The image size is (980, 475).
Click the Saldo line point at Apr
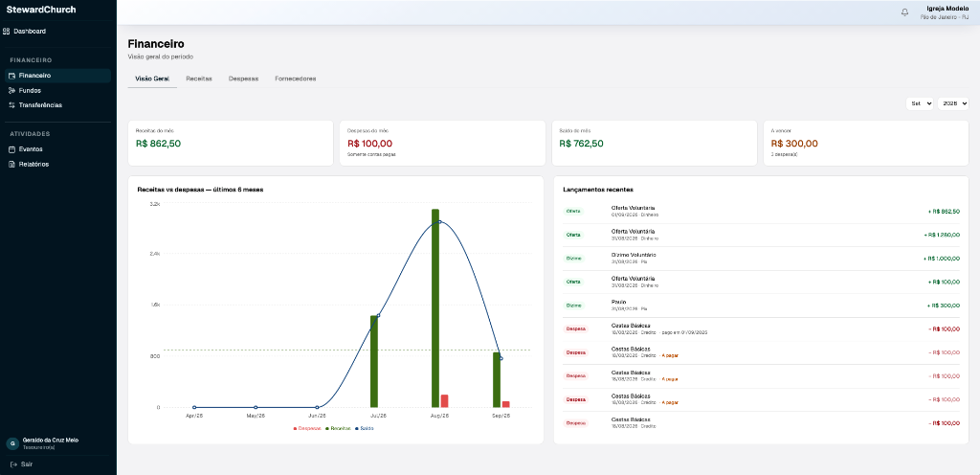(194, 408)
